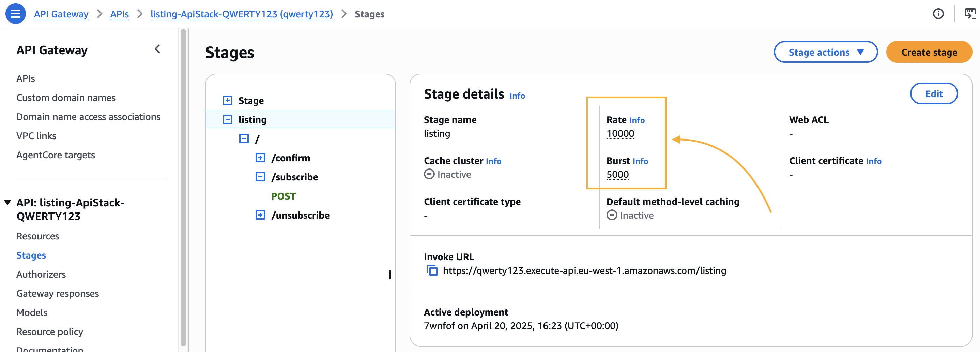Expand the /confirm resource node
The height and width of the screenshot is (352, 980).
click(260, 157)
